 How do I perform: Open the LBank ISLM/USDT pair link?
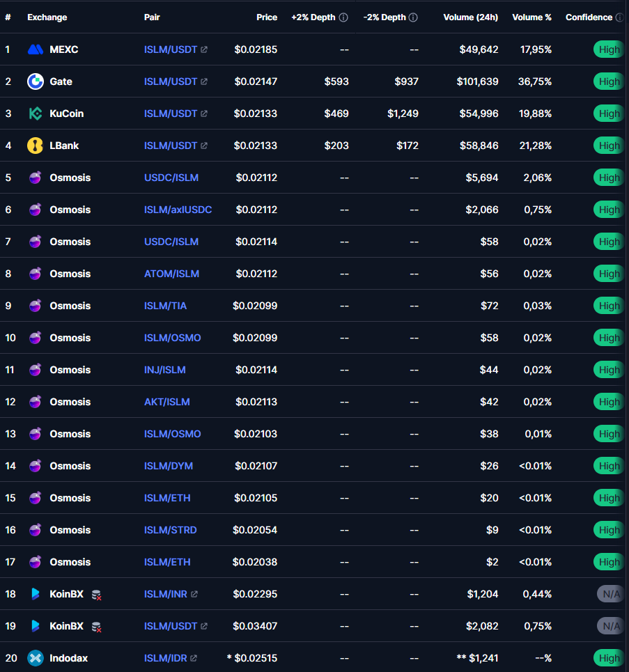171,146
